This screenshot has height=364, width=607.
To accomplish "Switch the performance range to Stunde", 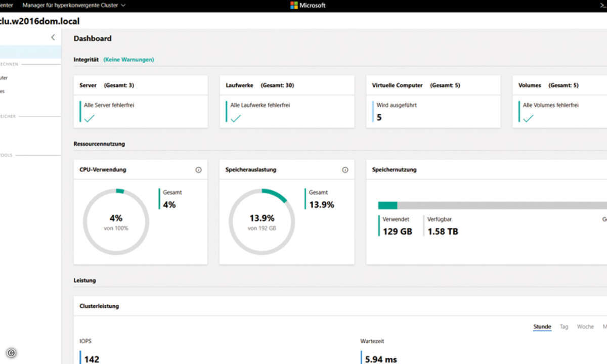I will [542, 327].
